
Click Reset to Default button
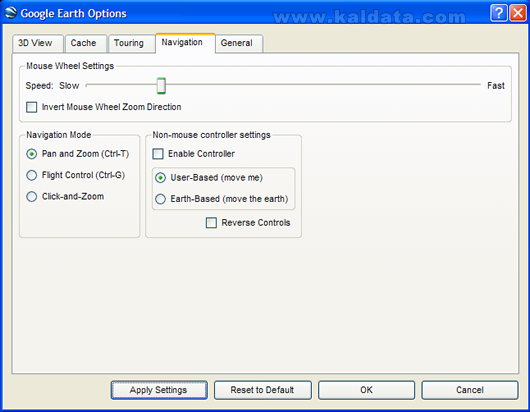coord(263,390)
